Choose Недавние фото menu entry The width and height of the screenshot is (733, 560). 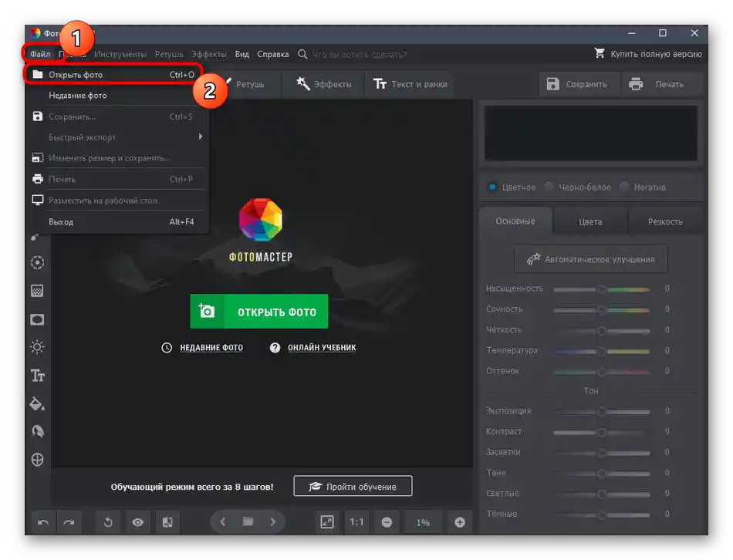click(117, 96)
